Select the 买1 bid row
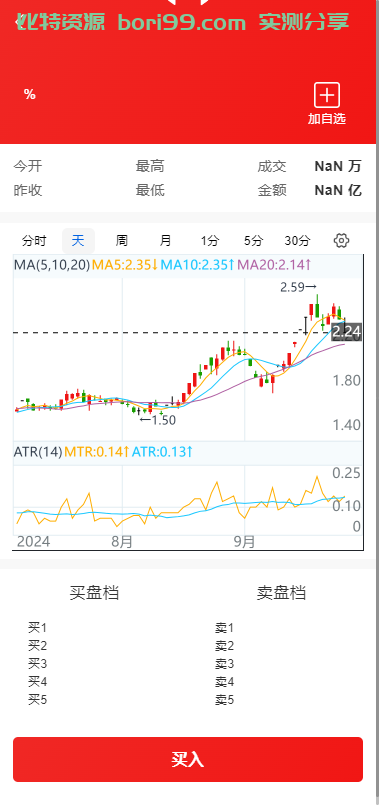The width and height of the screenshot is (379, 805). click(x=37, y=627)
